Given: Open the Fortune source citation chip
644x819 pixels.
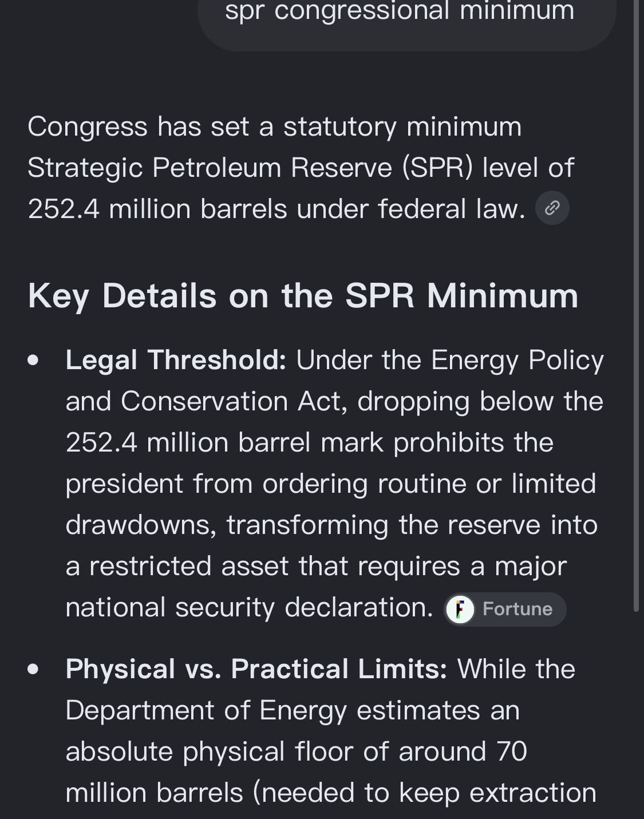Looking at the screenshot, I should click(505, 609).
